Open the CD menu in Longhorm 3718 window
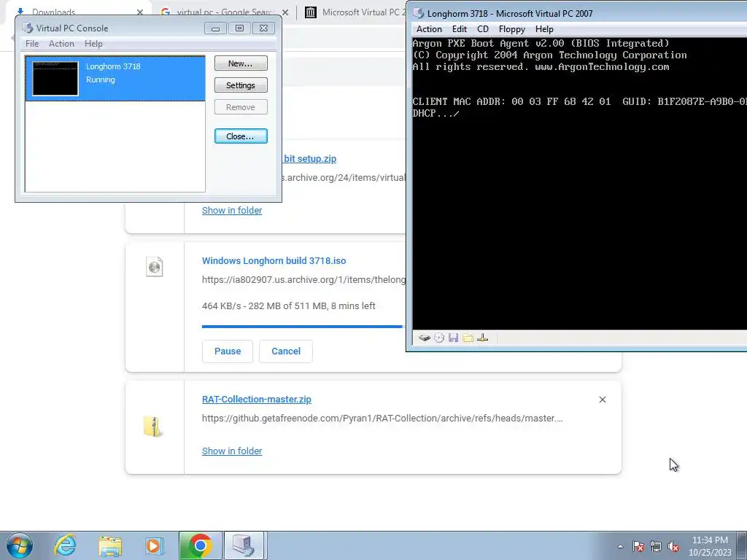 pyautogui.click(x=483, y=29)
